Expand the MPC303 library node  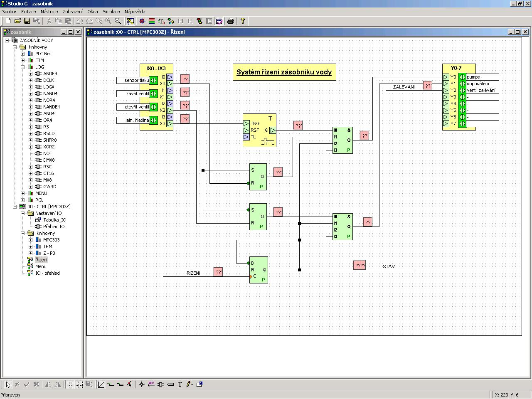pyautogui.click(x=30, y=240)
